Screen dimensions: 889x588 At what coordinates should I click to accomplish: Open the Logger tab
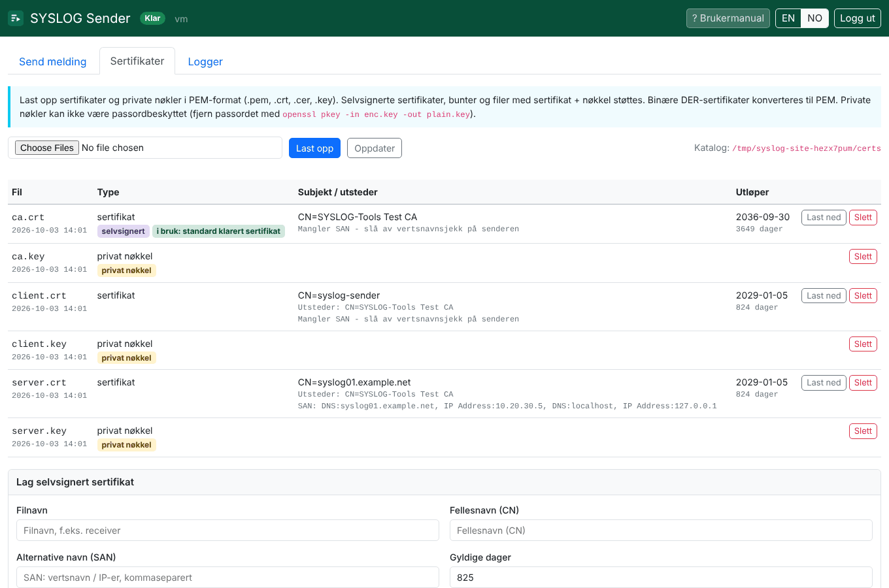click(x=205, y=61)
